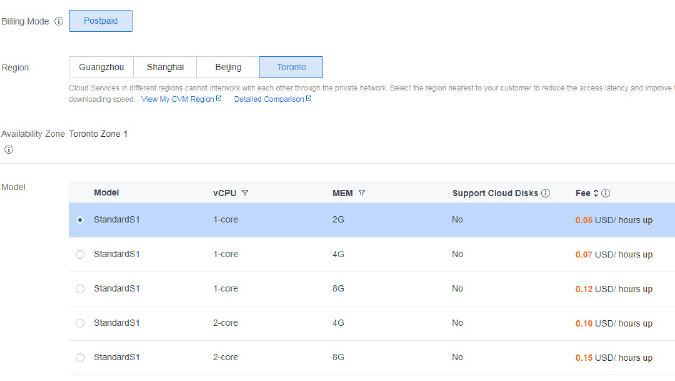Viewport: 675px width, 381px height.
Task: Click the Fee column header text
Action: click(583, 193)
